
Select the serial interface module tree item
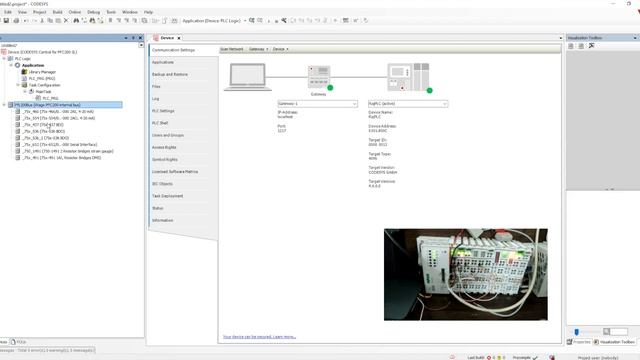coord(60,144)
